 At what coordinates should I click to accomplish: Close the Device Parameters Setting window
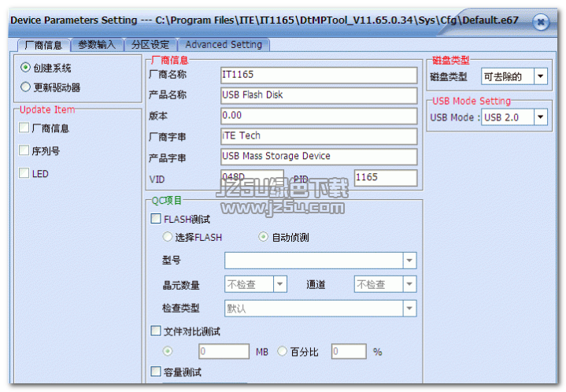540,22
